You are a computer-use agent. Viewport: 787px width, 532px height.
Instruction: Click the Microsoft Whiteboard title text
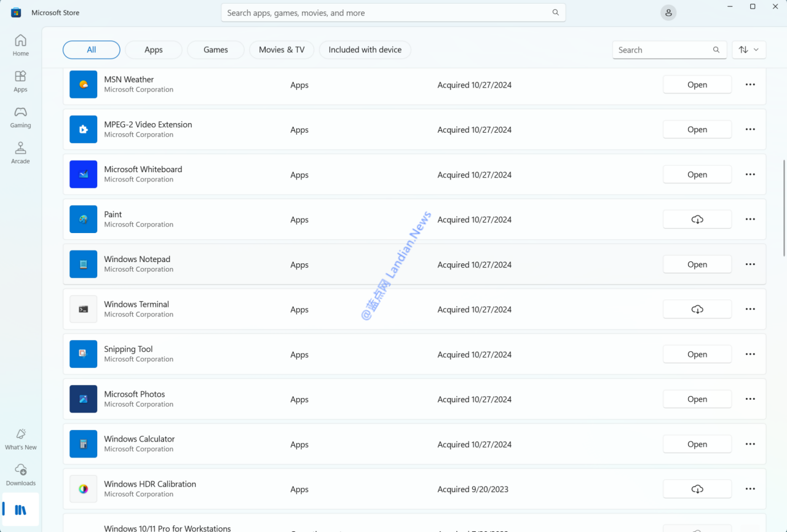[143, 169]
